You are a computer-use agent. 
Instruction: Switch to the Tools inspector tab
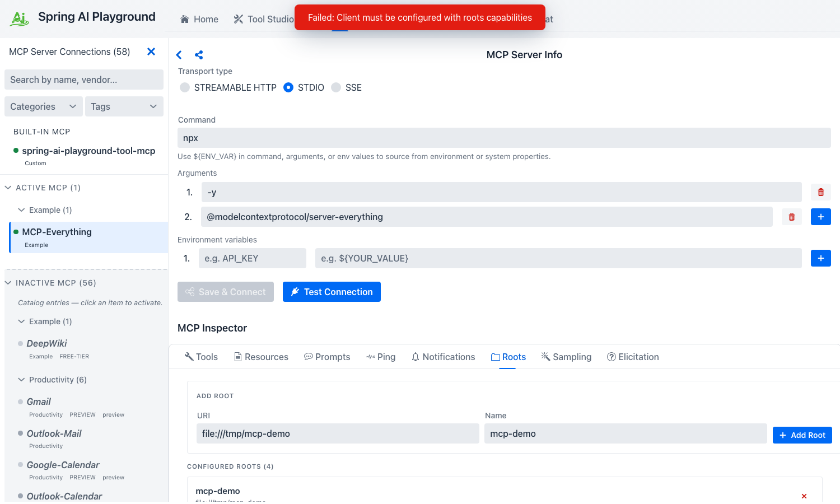tap(201, 357)
